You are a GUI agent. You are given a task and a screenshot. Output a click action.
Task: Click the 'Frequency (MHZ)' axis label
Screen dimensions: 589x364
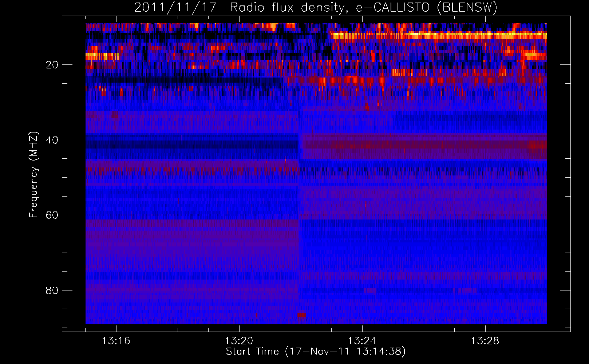click(33, 175)
